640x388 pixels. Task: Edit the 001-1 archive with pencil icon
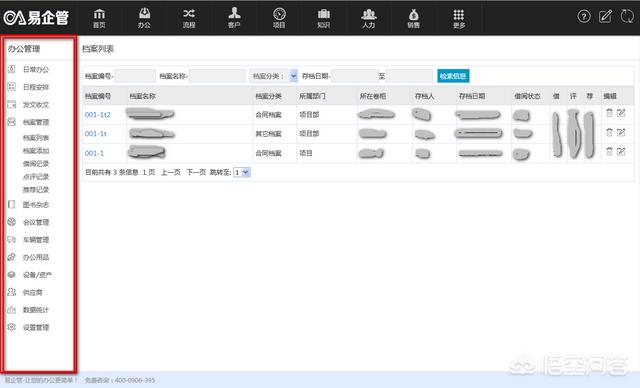coord(621,151)
